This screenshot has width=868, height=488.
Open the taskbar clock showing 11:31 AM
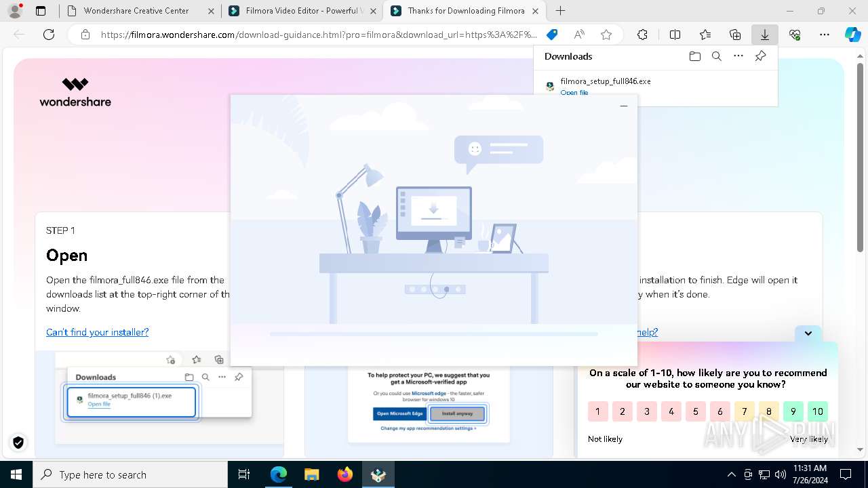tap(810, 474)
